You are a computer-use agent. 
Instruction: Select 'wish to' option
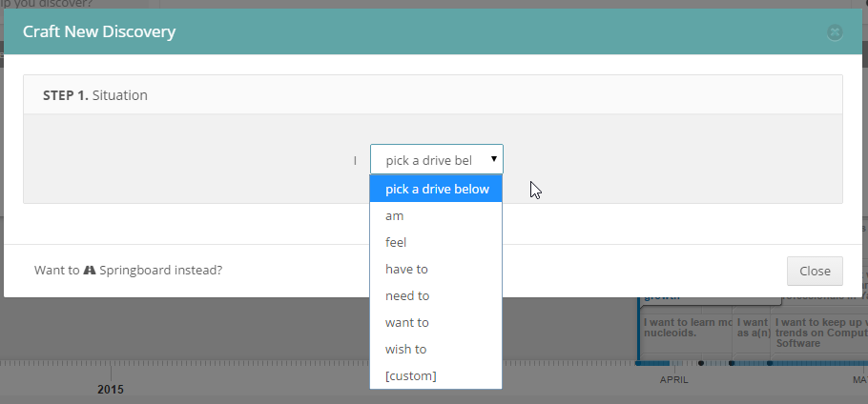tap(436, 349)
